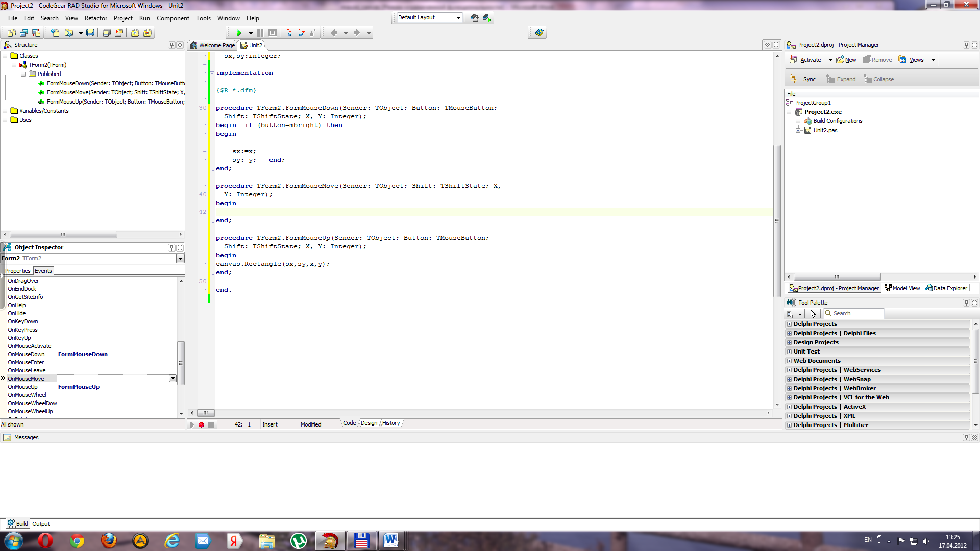The image size is (980, 551).
Task: Click the Trace Into debug icon
Action: (x=289, y=33)
